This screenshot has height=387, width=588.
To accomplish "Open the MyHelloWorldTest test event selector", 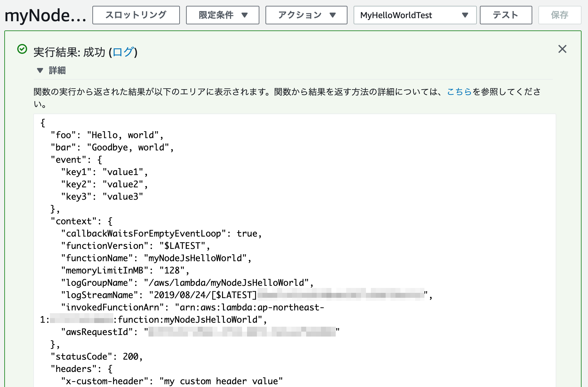I will 415,15.
